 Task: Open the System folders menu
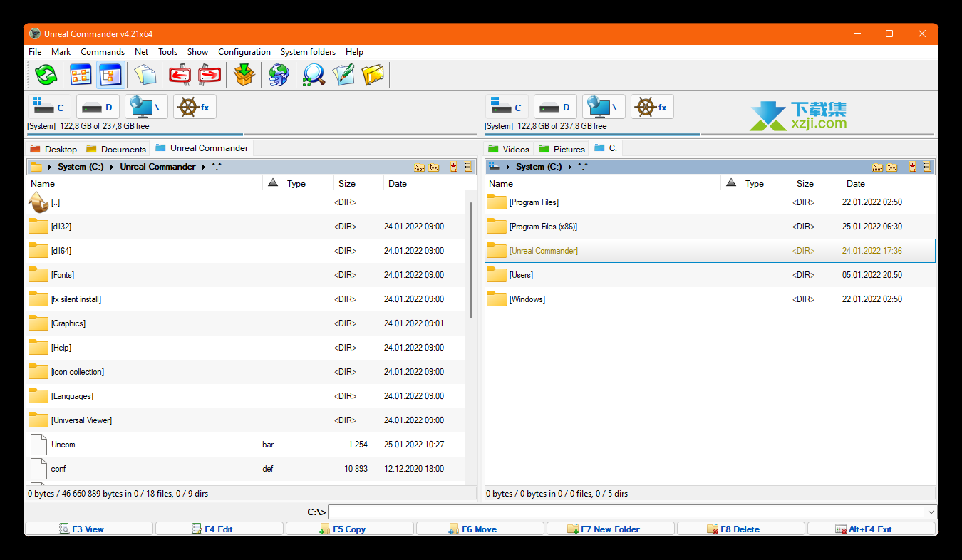pos(308,52)
